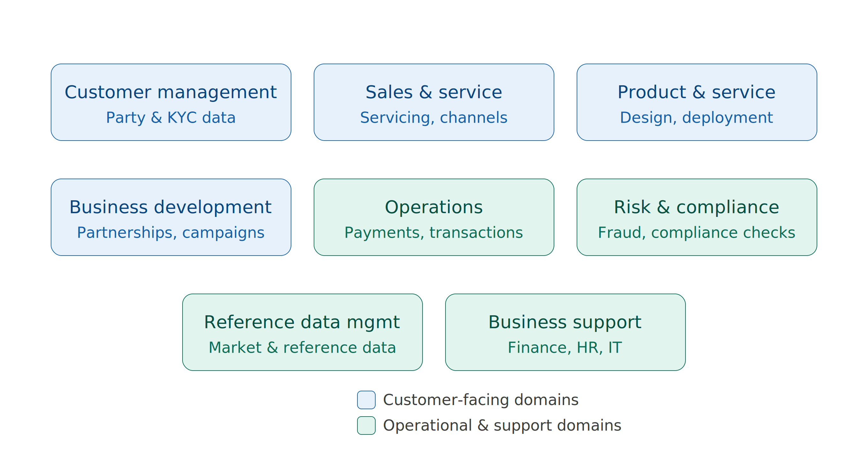Click the 'Fraud, compliance checks' subtitle
This screenshot has height=460, width=868.
point(697,233)
